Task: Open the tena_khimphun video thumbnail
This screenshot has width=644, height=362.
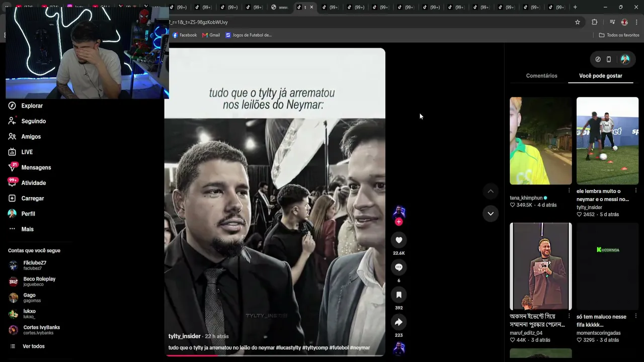Action: tap(541, 141)
